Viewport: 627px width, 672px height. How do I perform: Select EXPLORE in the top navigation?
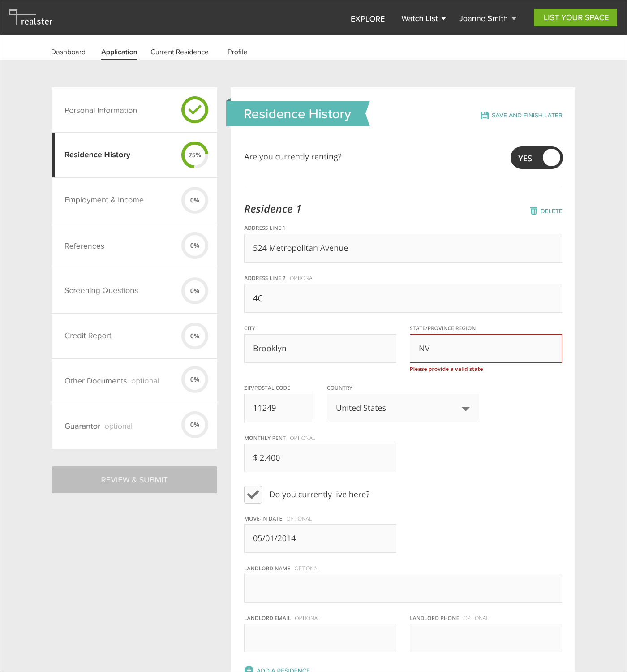pos(367,19)
